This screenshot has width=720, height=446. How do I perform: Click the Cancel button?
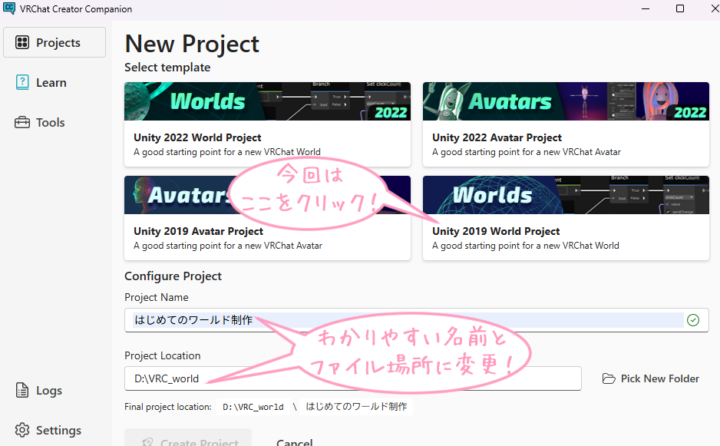(x=294, y=441)
